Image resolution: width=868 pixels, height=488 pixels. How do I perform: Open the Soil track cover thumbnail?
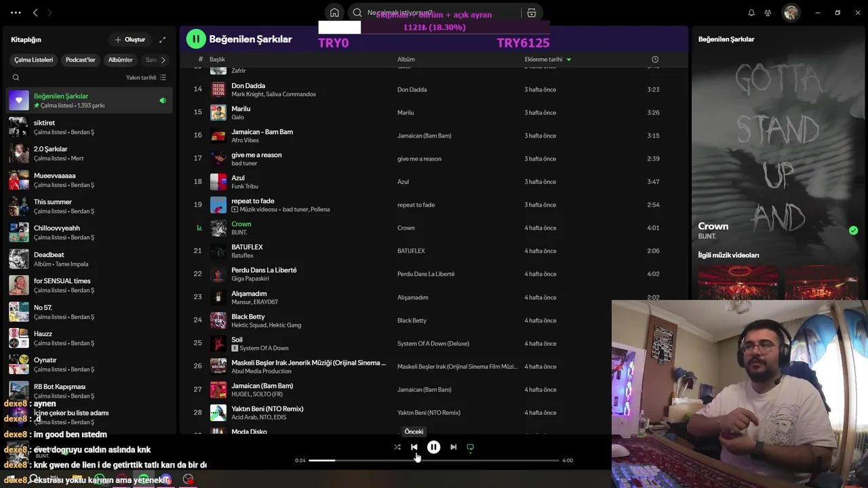pyautogui.click(x=218, y=344)
